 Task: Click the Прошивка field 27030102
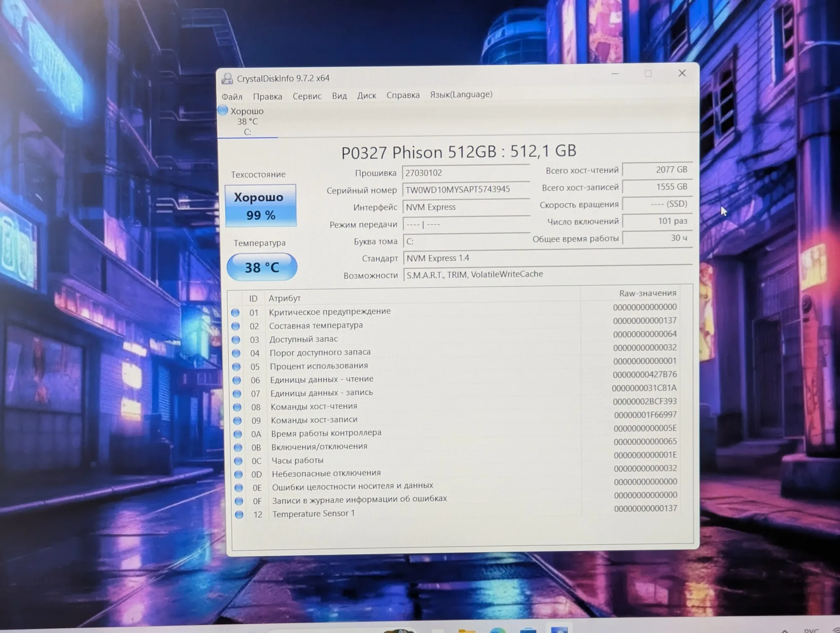(x=466, y=173)
